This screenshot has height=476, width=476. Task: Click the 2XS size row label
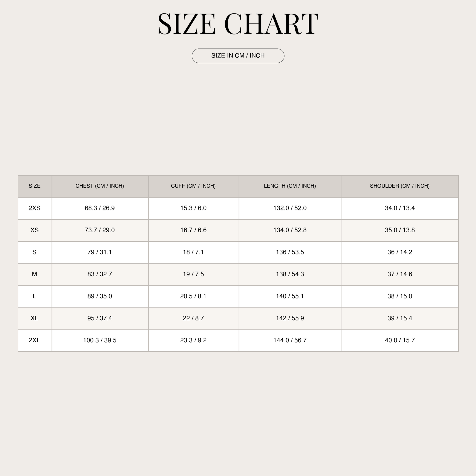[35, 208]
